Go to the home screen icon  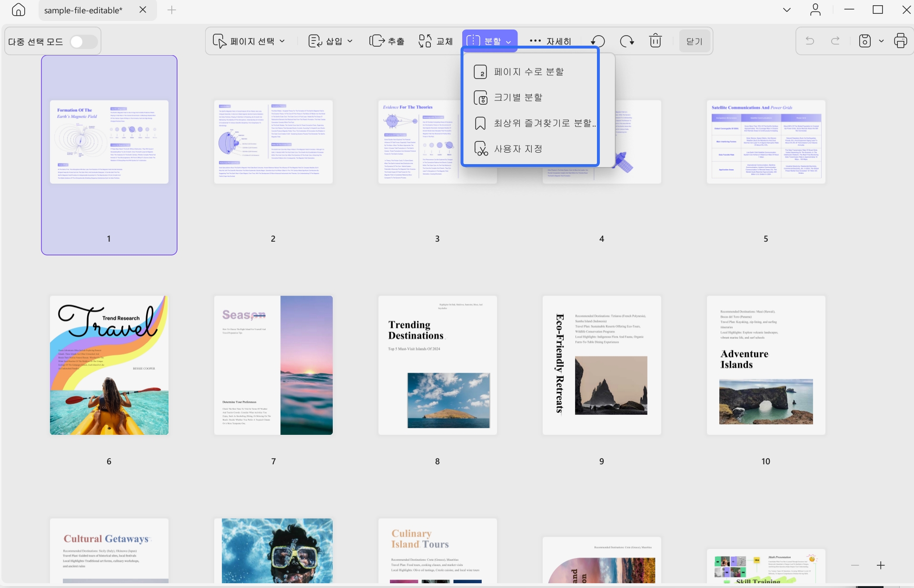[x=18, y=10]
